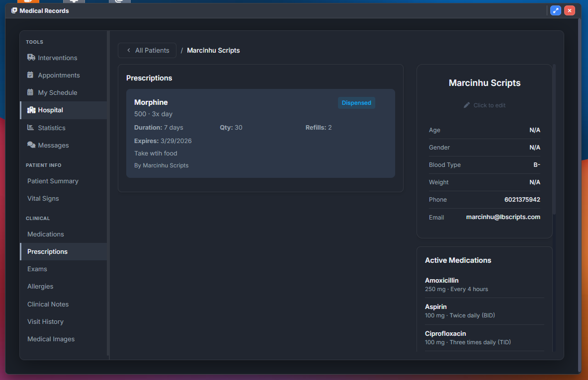588x380 pixels.
Task: Click the Statistics chart icon
Action: click(x=30, y=128)
